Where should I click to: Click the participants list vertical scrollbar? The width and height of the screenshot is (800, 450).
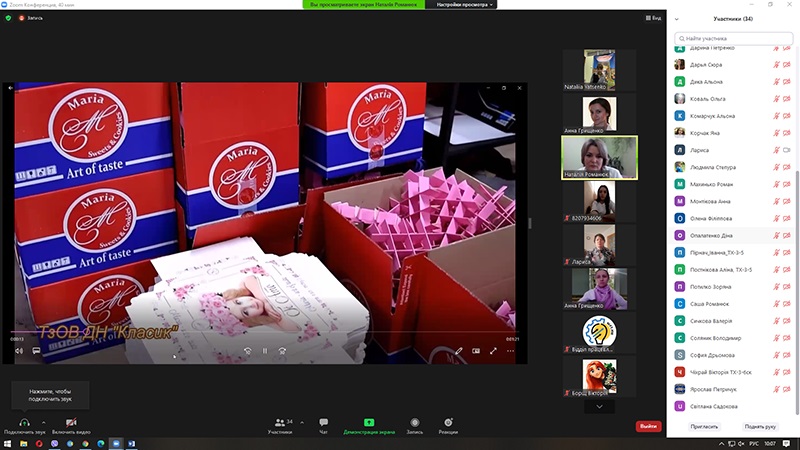coord(796,291)
